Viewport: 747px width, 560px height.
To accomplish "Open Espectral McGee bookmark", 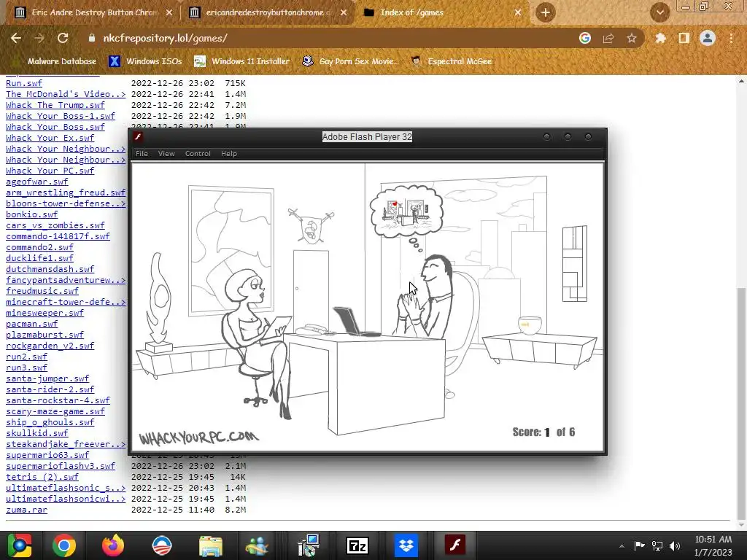I will pos(452,61).
